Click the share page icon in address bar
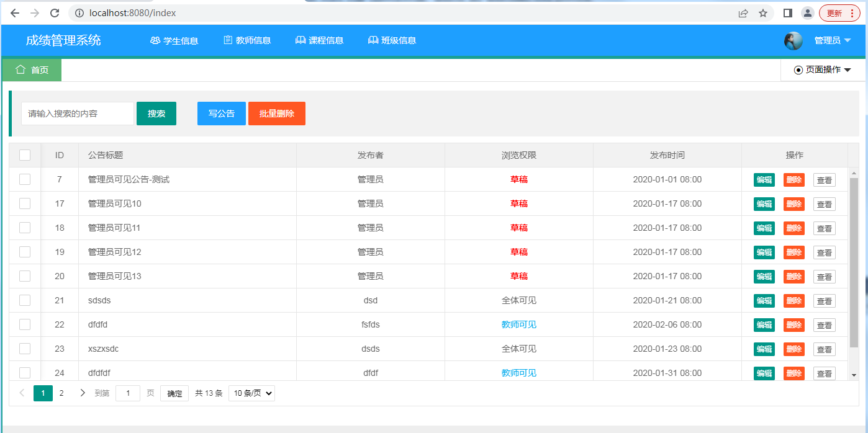Viewport: 868px width, 433px height. click(743, 13)
